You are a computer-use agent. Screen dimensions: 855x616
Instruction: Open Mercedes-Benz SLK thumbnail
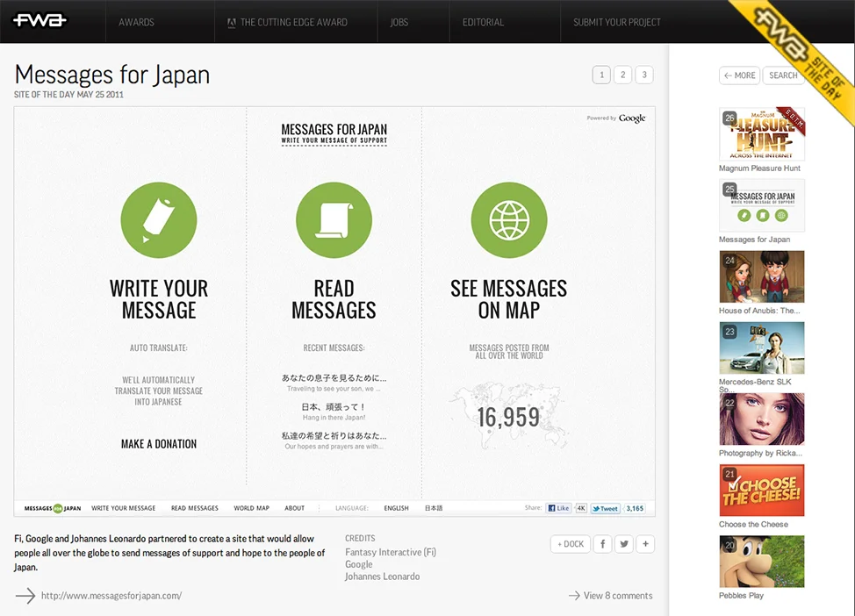[x=762, y=347]
